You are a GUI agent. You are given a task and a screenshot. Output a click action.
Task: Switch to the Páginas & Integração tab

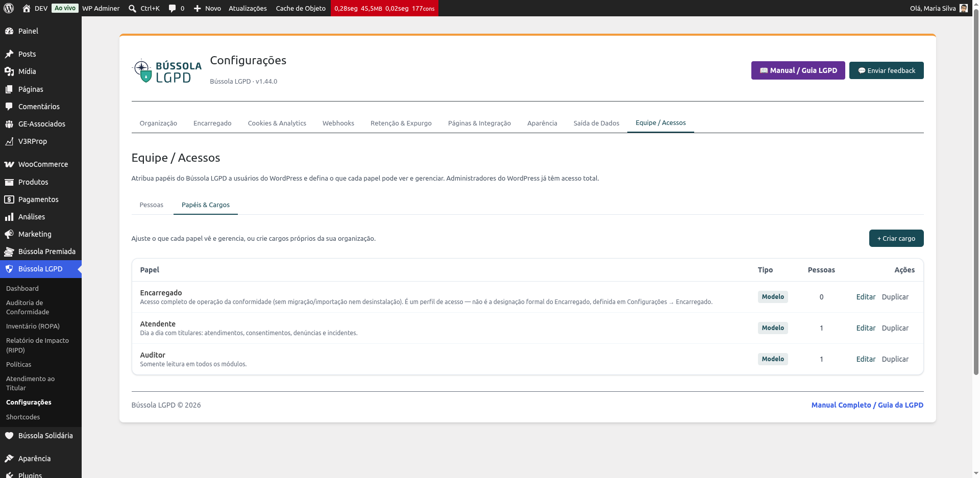coord(479,123)
